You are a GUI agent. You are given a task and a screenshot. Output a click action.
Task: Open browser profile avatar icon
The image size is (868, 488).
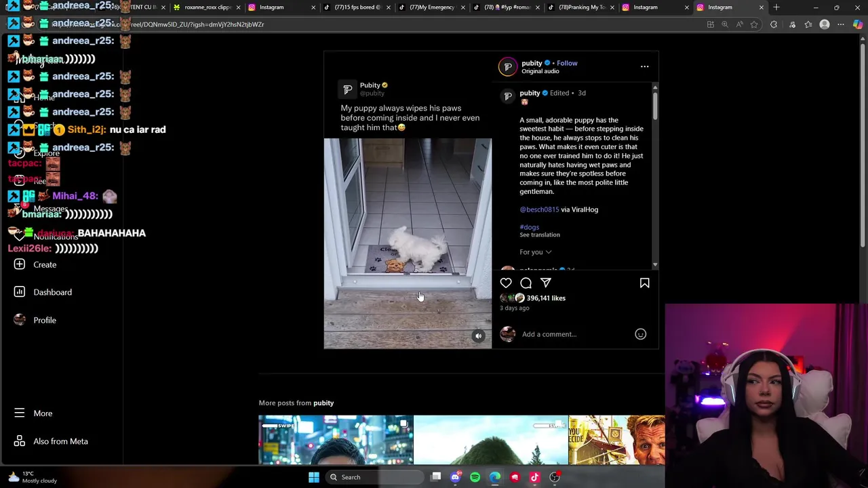pos(825,24)
